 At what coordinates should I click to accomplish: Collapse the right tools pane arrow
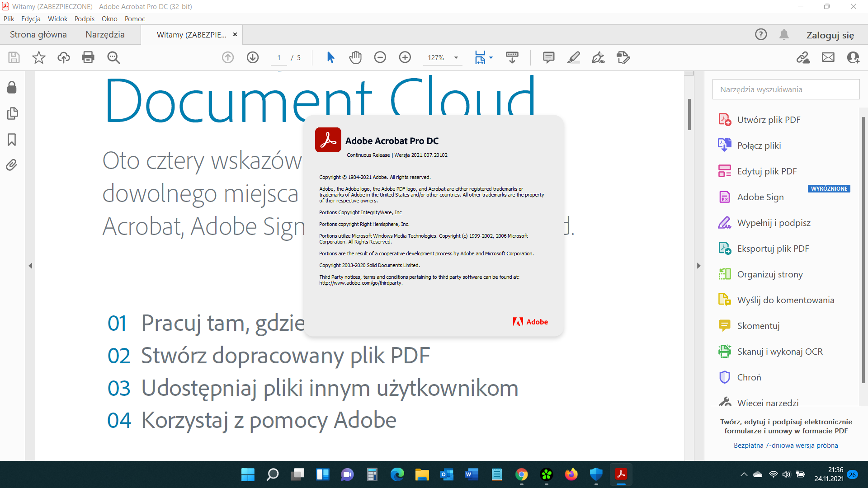699,266
